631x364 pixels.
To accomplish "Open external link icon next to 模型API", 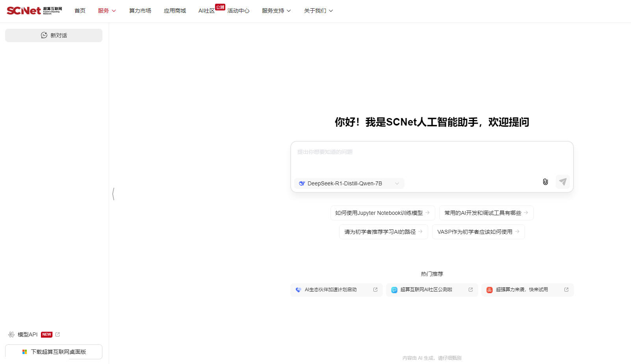I will (58, 334).
